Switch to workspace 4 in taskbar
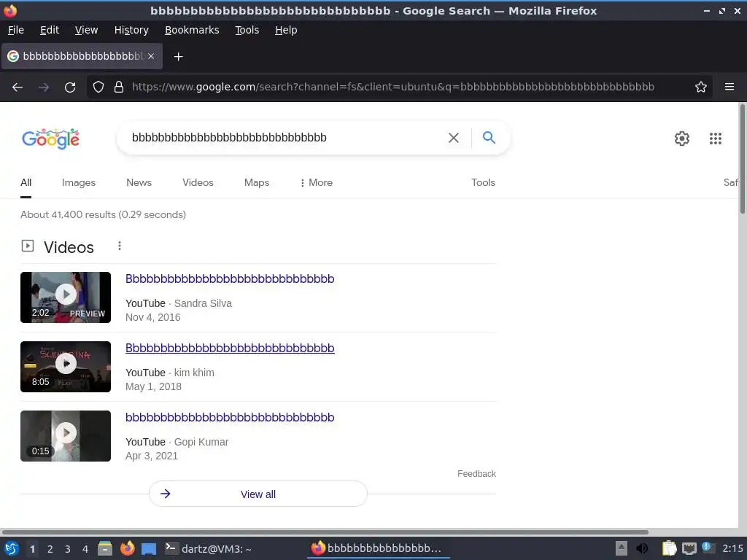The height and width of the screenshot is (560, 747). (85, 549)
